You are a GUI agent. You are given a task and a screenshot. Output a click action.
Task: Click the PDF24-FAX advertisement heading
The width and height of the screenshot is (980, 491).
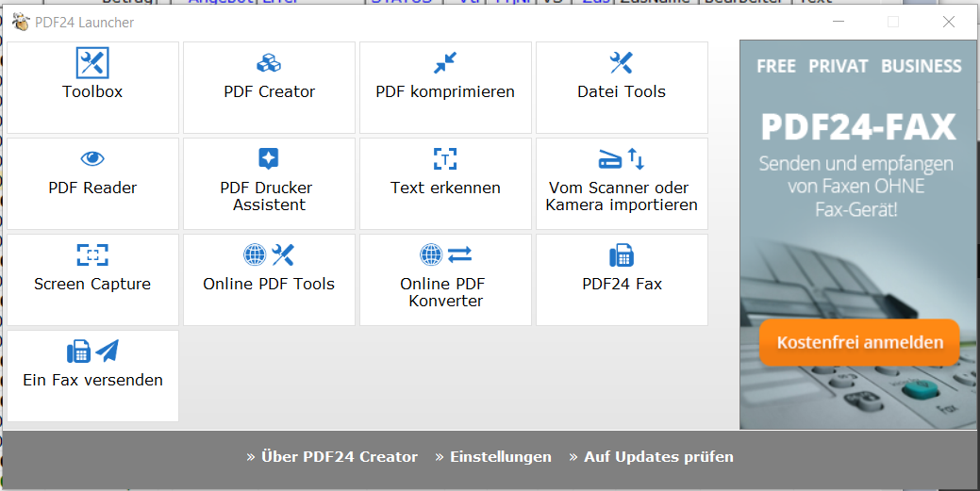(858, 126)
